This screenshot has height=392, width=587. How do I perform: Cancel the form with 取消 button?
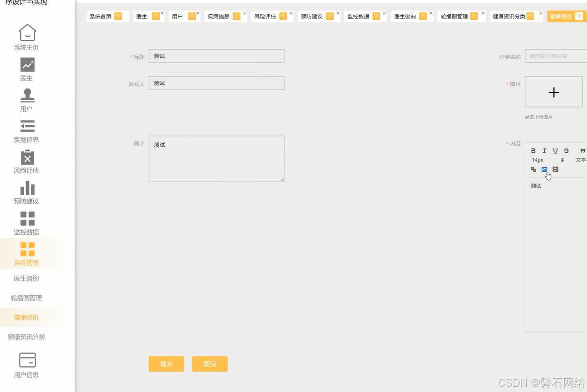click(x=210, y=364)
